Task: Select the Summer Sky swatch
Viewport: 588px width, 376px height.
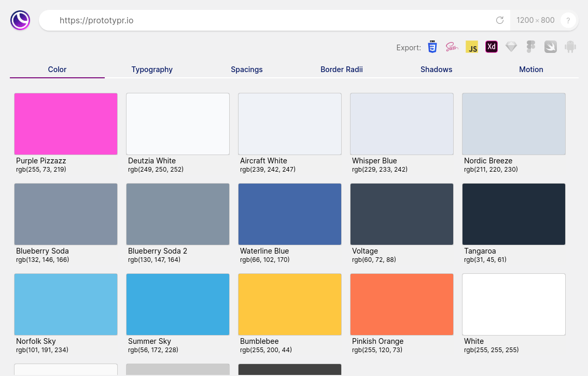Action: pyautogui.click(x=178, y=304)
